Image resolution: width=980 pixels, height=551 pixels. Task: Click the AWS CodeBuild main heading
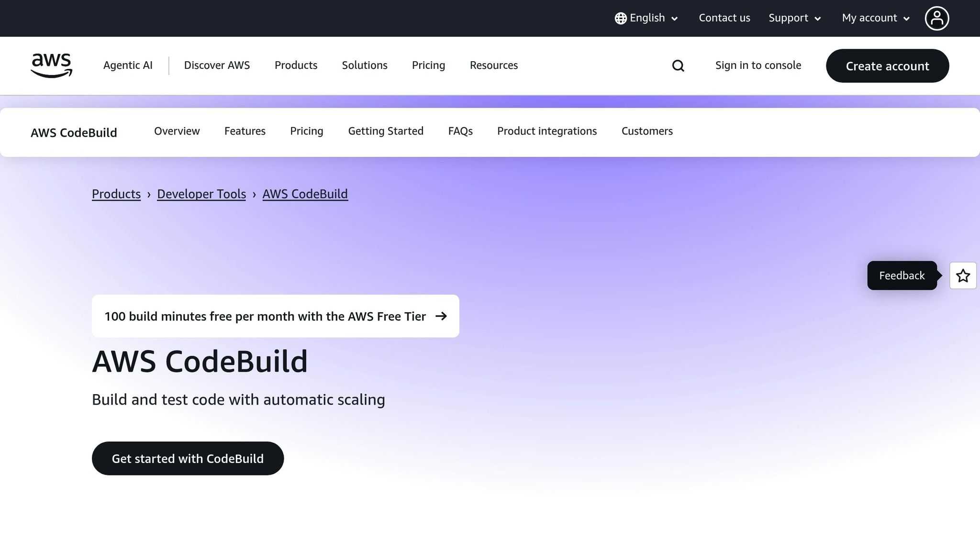coord(200,361)
